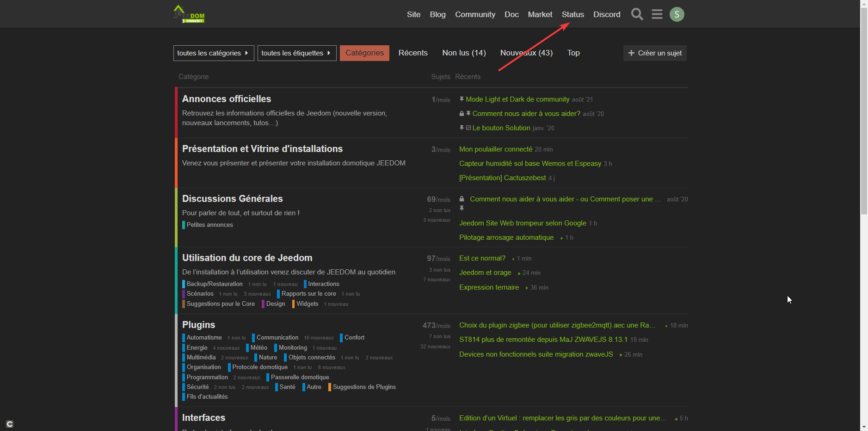Open the Plugins category heading

[x=198, y=325]
